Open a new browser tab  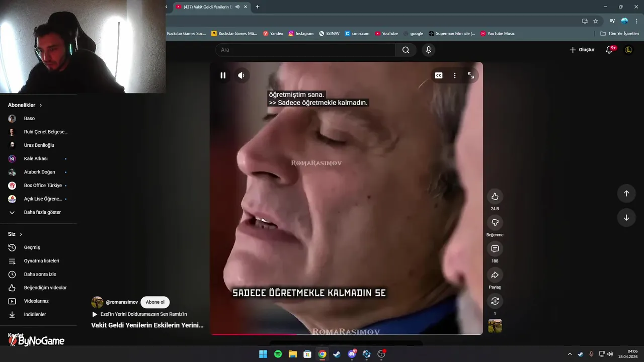point(258,7)
